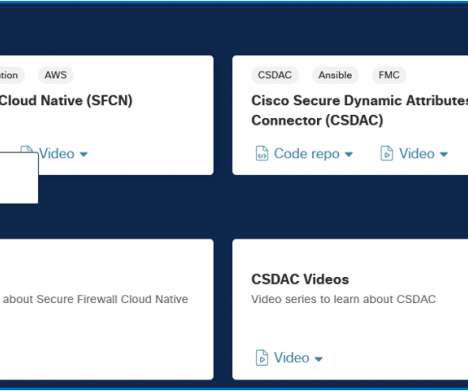The image size is (468, 391).
Task: Click the AWS tag on the SFCN card
Action: point(56,75)
